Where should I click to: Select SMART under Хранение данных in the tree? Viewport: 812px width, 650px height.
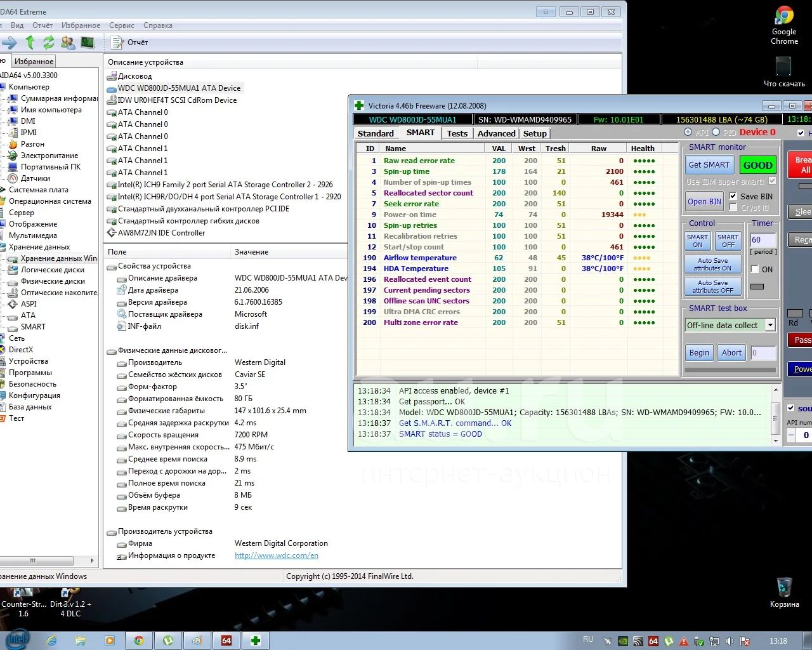coord(33,327)
